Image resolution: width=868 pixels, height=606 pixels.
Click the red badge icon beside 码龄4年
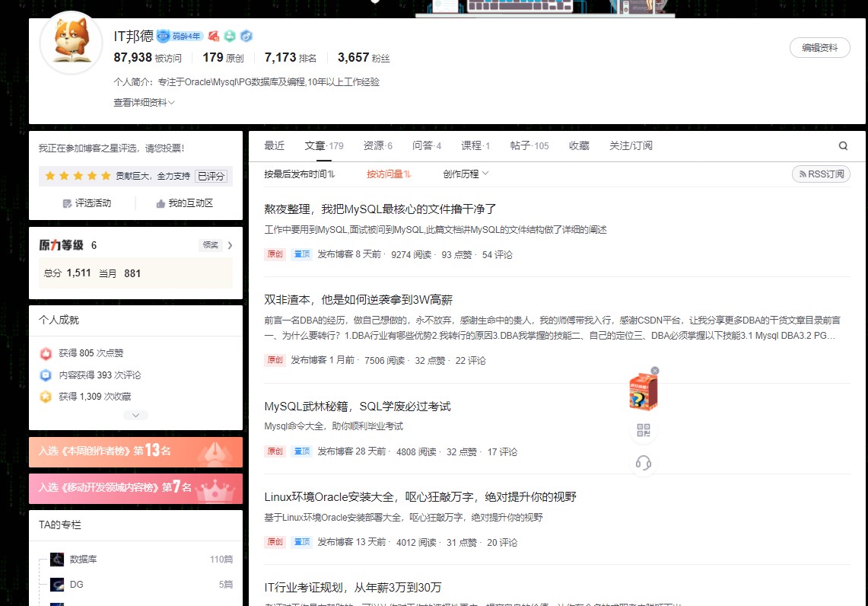pyautogui.click(x=214, y=37)
